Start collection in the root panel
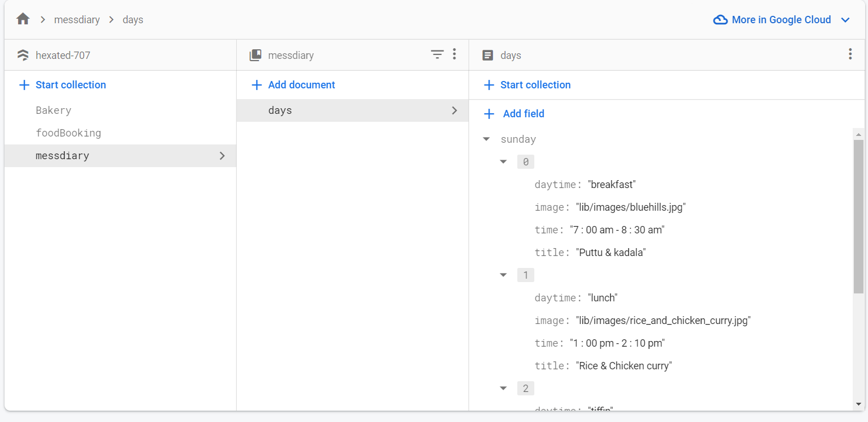The height and width of the screenshot is (422, 868). (x=71, y=85)
